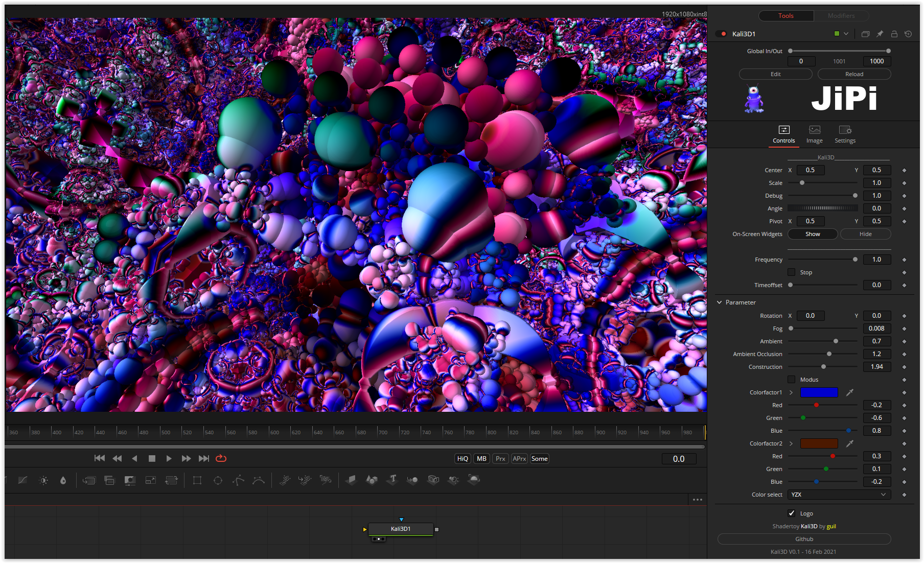
Task: Uncheck the Logo checkbox
Action: (791, 513)
